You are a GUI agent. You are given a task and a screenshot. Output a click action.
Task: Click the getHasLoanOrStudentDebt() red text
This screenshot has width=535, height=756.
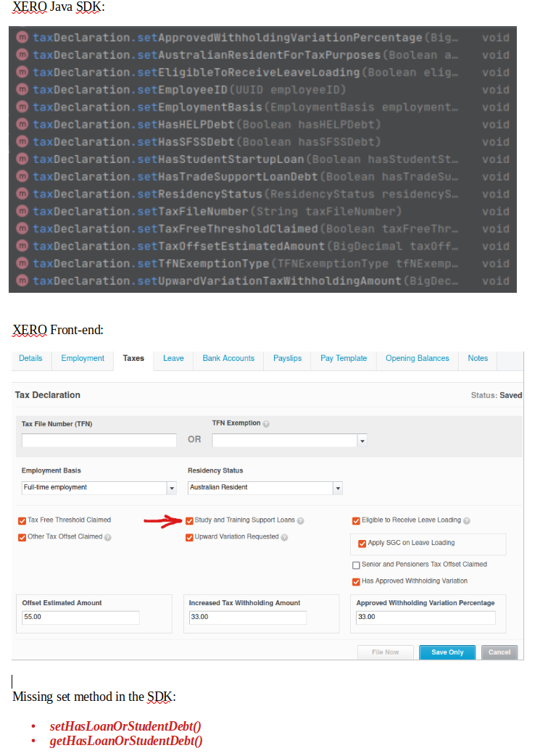point(126,741)
